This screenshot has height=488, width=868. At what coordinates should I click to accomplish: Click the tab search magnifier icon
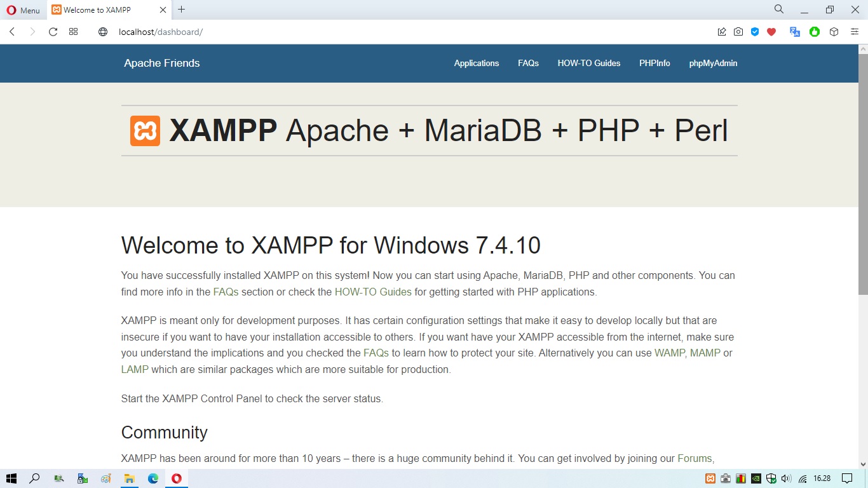point(778,10)
